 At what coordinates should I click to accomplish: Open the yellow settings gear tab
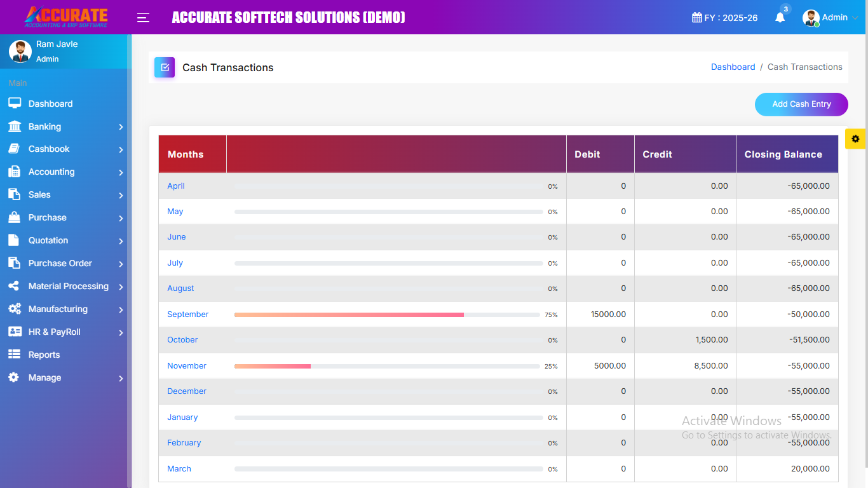[x=855, y=139]
